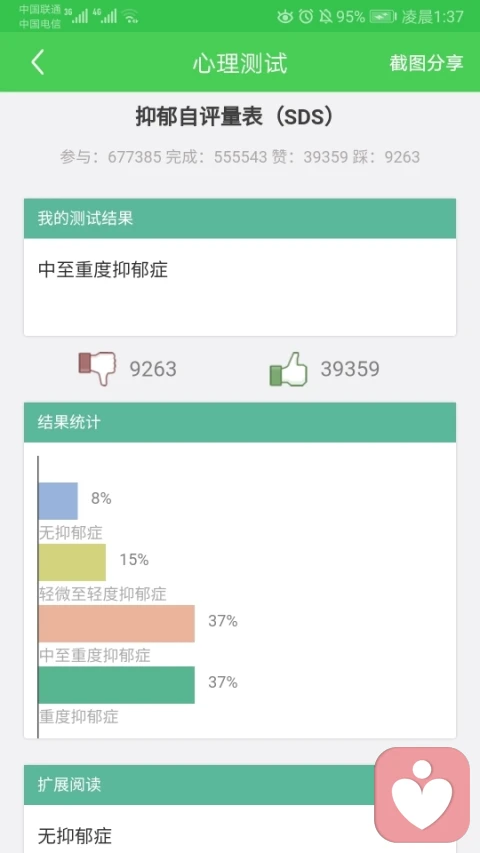Tap the 截图分享 share button
Image resolution: width=480 pixels, height=853 pixels.
click(x=426, y=63)
